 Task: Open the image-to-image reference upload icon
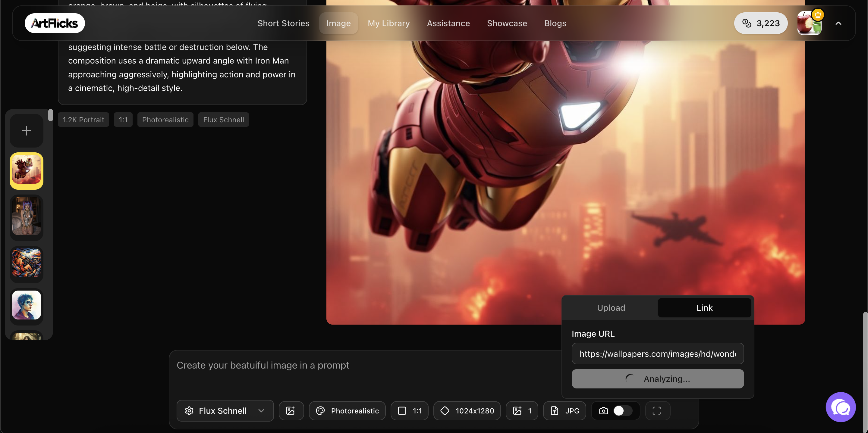click(x=291, y=410)
